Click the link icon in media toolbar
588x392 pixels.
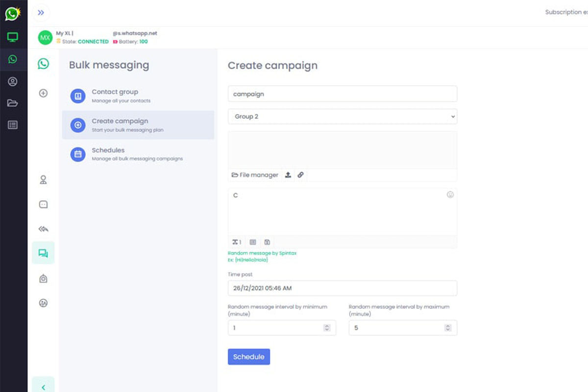click(300, 175)
